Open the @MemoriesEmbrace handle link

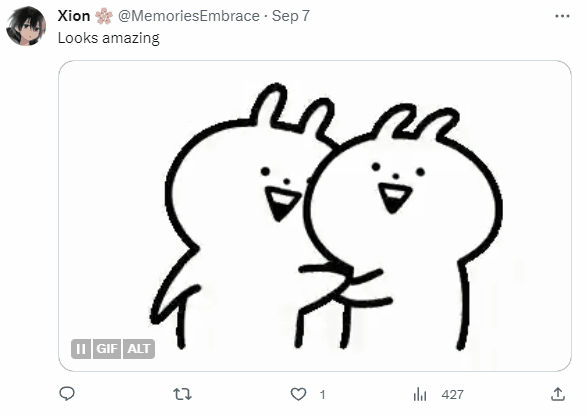tap(189, 16)
